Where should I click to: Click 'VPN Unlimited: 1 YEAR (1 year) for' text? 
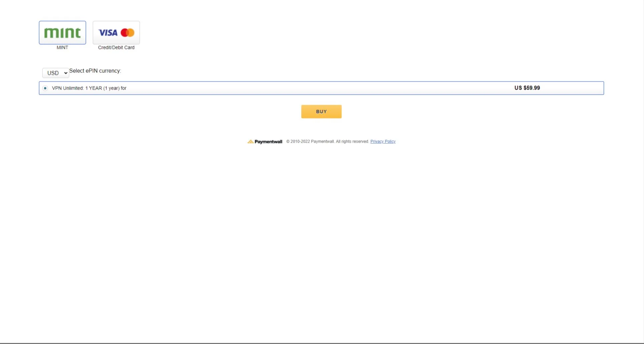click(x=89, y=88)
